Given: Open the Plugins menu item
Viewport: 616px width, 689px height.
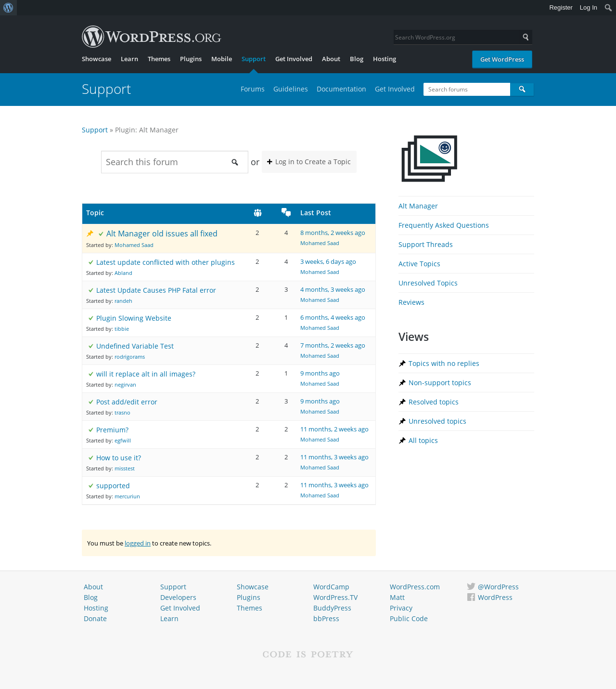Looking at the screenshot, I should (x=191, y=59).
